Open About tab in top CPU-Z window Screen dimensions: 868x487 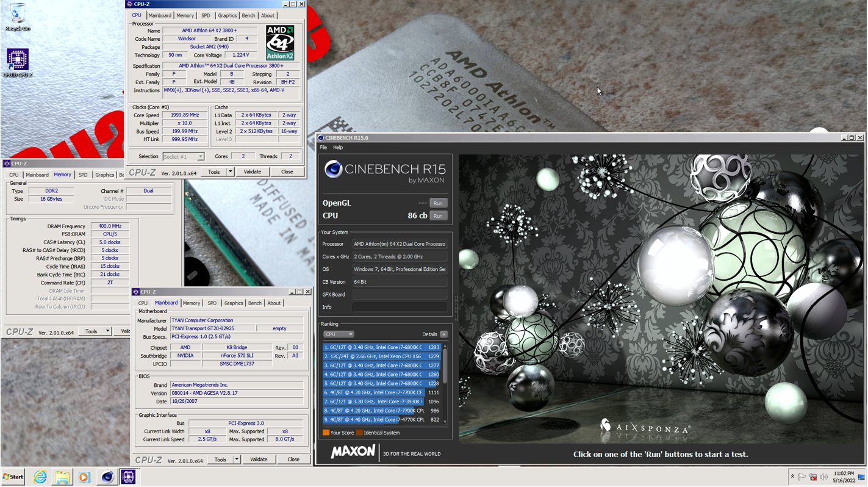click(x=268, y=16)
